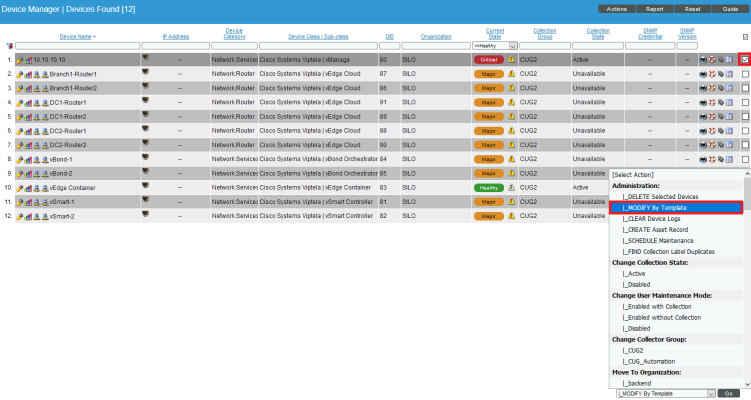The height and width of the screenshot is (400, 751).
Task: Toggle the select-all checkbox in header
Action: [745, 37]
